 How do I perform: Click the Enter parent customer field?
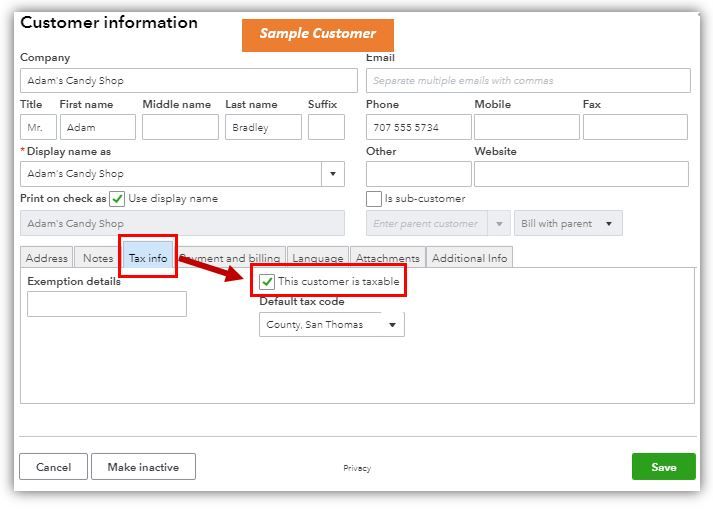[427, 223]
